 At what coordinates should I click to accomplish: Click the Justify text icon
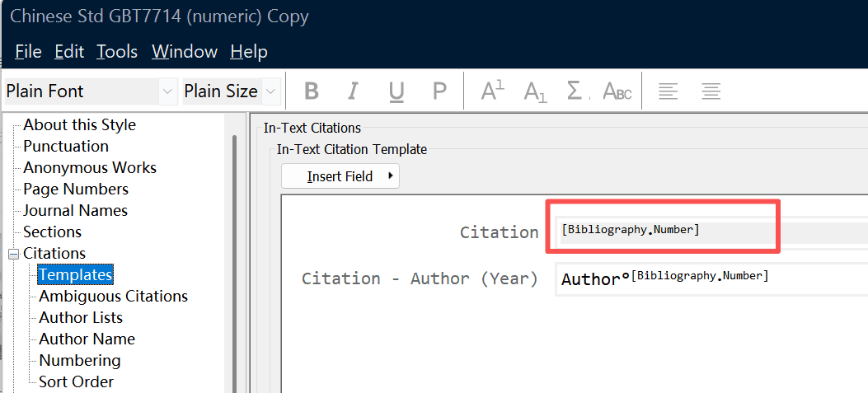click(711, 91)
